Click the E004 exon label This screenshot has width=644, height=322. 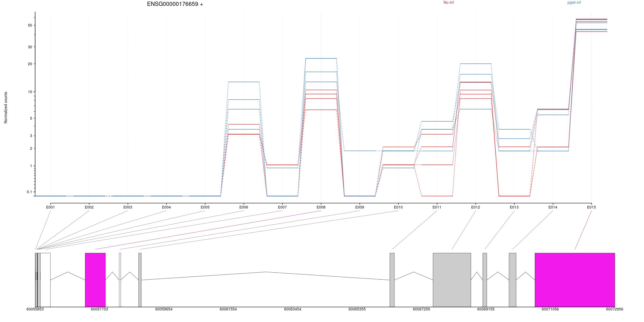pyautogui.click(x=166, y=207)
